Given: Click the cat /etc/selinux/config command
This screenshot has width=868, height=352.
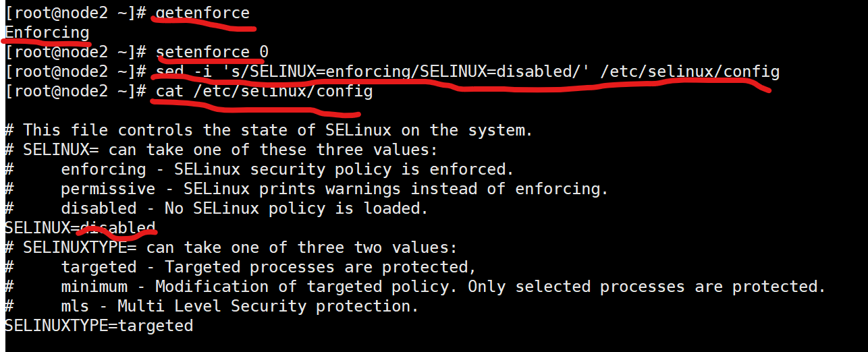Looking at the screenshot, I should pos(264,91).
